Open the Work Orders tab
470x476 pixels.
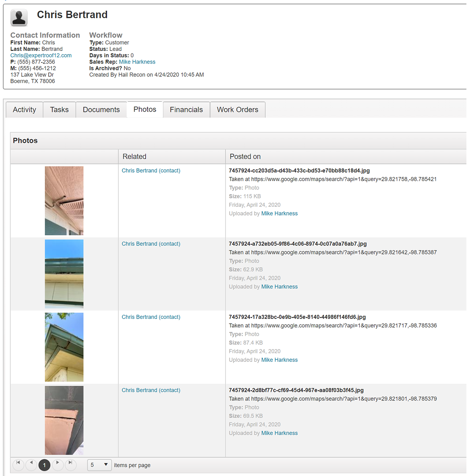coord(237,110)
